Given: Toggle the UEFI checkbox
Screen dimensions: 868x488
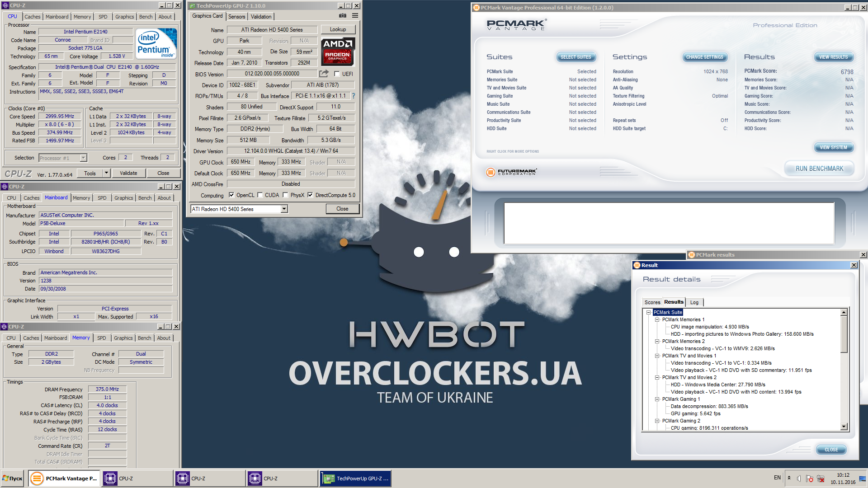Looking at the screenshot, I should click(x=337, y=74).
